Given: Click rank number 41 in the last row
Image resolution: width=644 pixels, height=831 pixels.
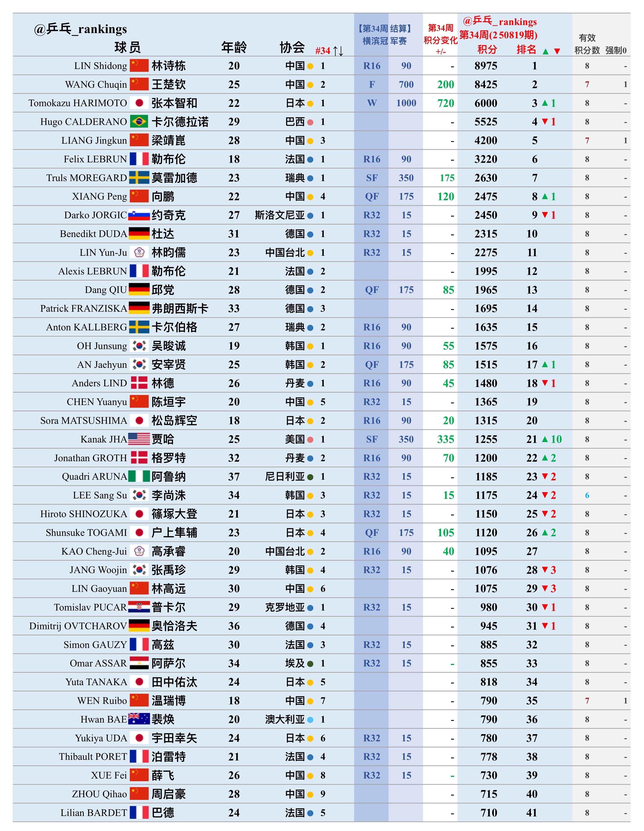Looking at the screenshot, I should click(532, 813).
